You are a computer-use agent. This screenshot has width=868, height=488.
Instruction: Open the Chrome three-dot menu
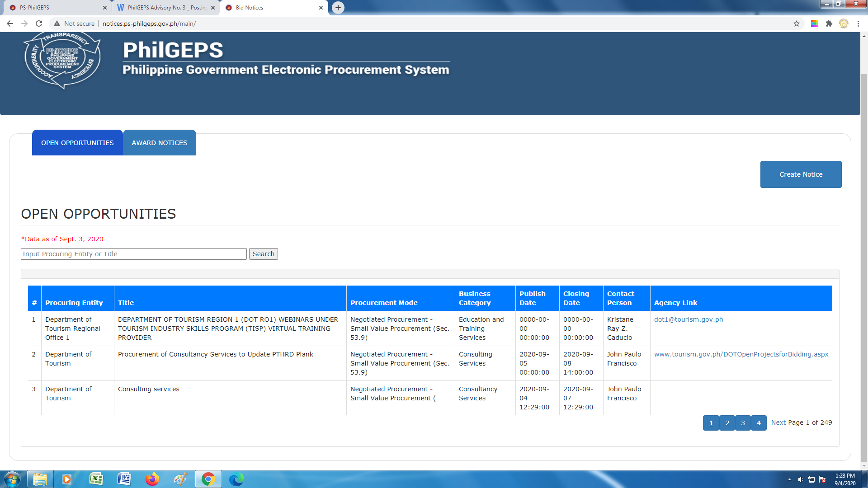click(858, 23)
